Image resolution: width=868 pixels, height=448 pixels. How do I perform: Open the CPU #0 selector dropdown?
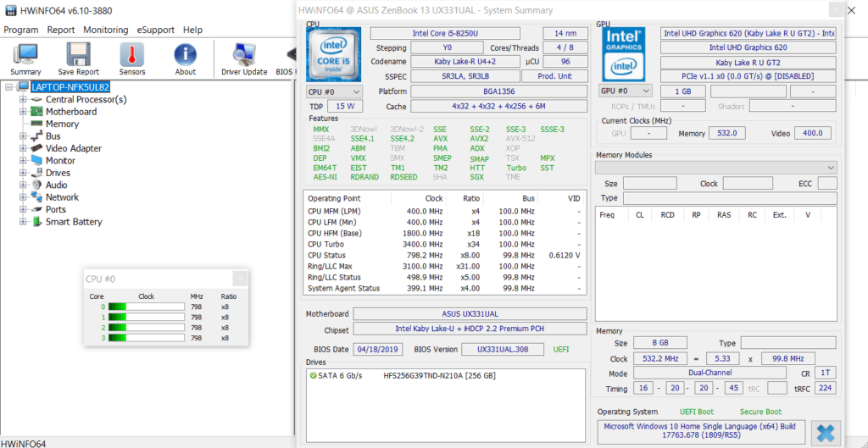click(334, 91)
